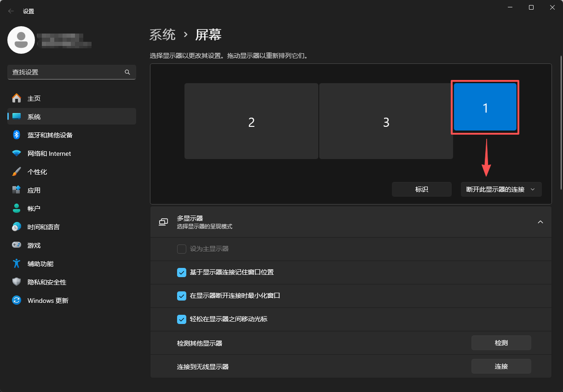The width and height of the screenshot is (563, 392).
Task: Go to 蓝牙和其他设备 settings
Action: tap(72, 135)
